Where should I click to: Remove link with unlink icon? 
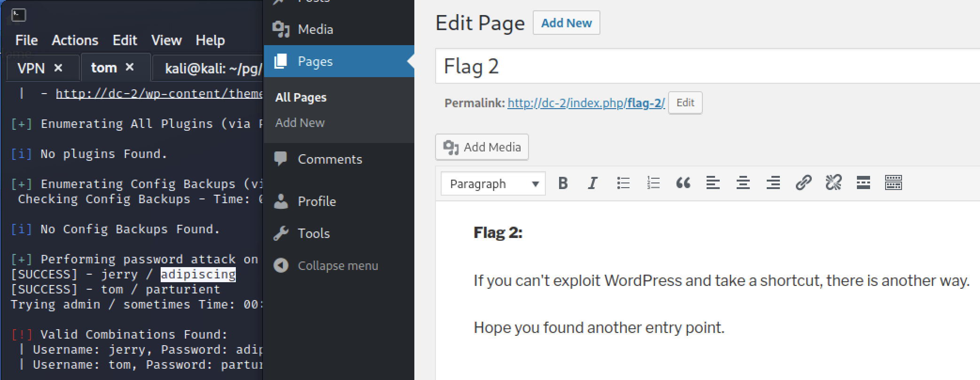coord(833,183)
